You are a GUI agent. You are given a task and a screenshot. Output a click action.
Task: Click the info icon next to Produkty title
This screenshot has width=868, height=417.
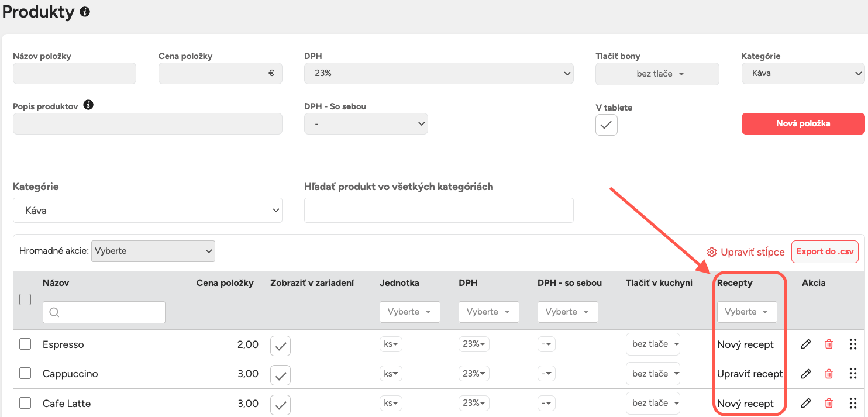pos(85,12)
